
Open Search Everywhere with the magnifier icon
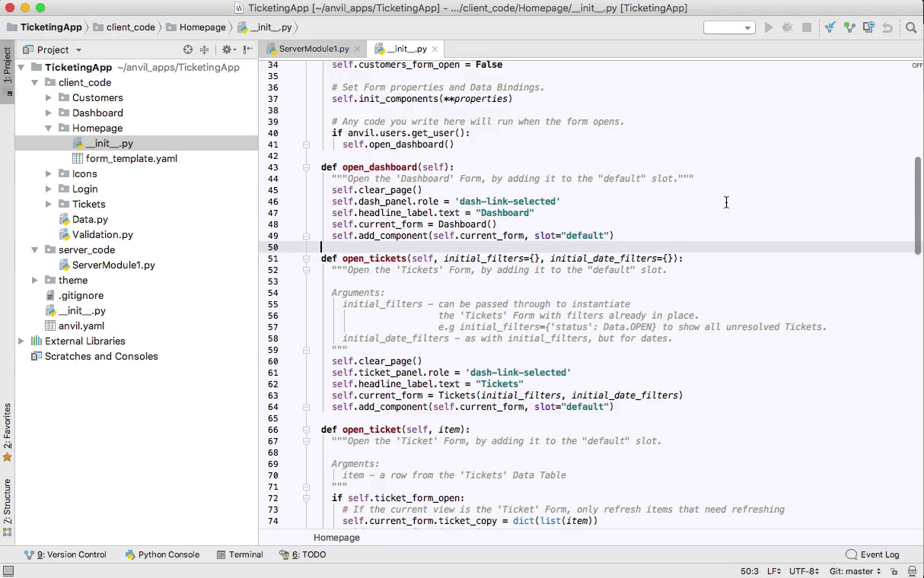click(910, 27)
